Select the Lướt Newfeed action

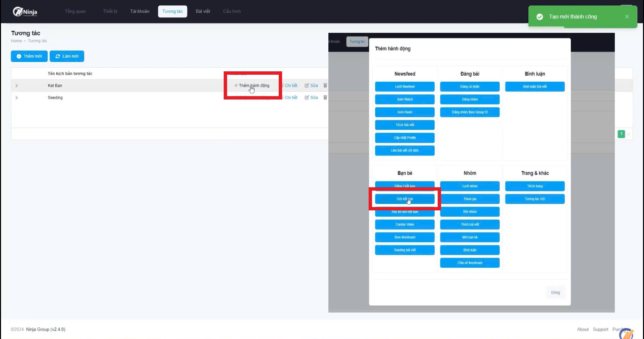(405, 86)
